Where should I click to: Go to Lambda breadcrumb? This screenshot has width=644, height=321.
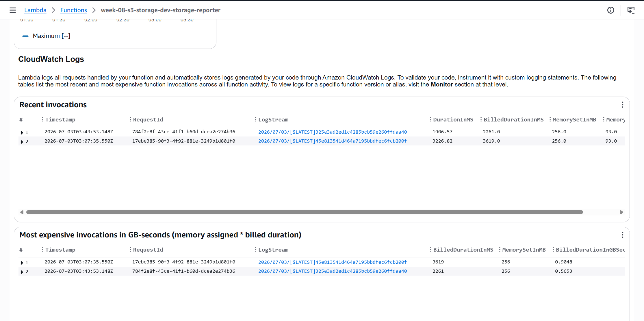point(35,10)
